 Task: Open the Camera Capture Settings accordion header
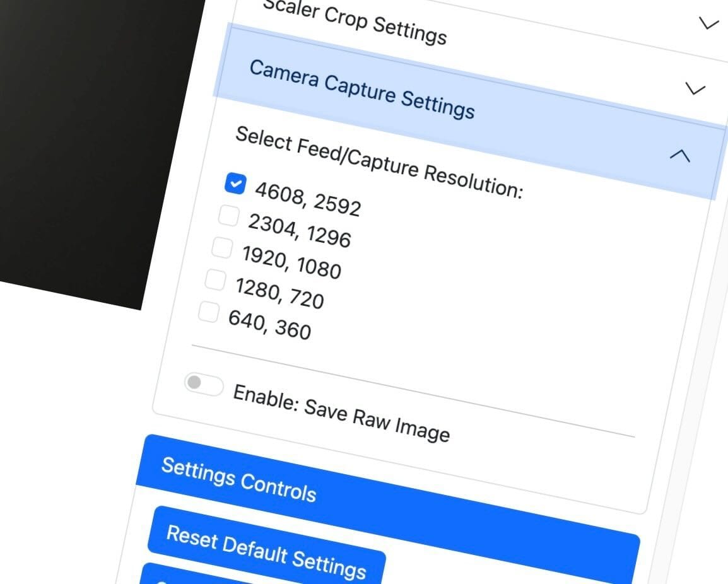[361, 89]
